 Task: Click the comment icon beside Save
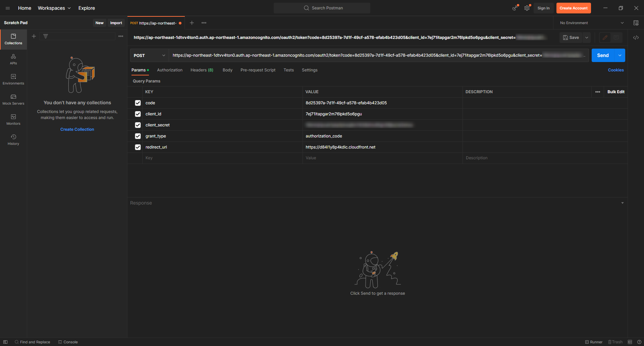616,38
